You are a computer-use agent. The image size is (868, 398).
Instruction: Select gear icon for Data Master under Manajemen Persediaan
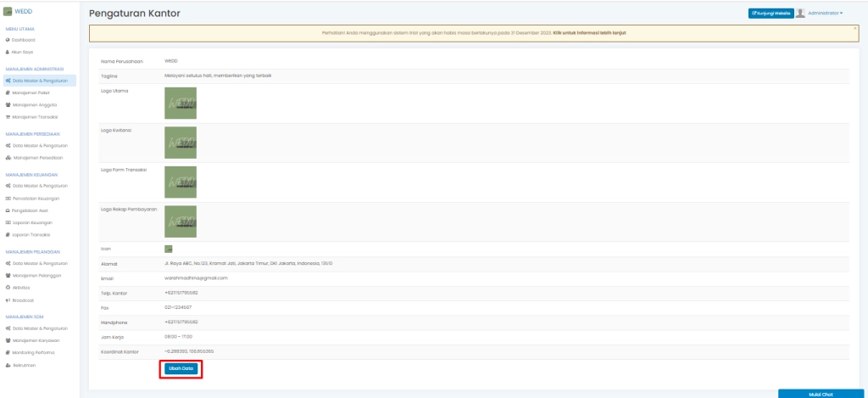click(x=8, y=146)
